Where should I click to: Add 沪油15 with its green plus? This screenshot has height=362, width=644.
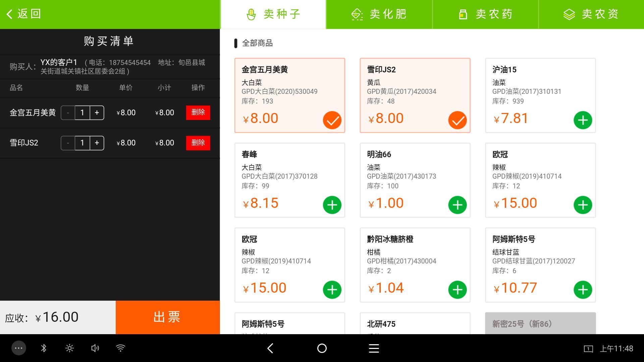583,120
